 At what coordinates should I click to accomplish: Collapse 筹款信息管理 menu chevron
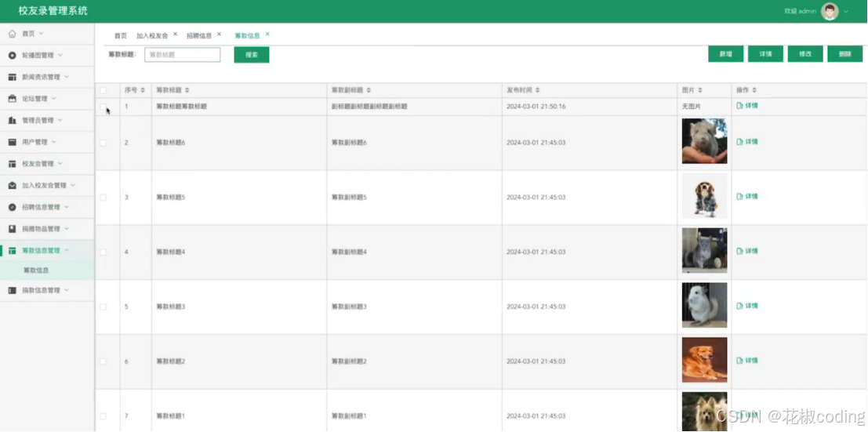[x=67, y=251]
